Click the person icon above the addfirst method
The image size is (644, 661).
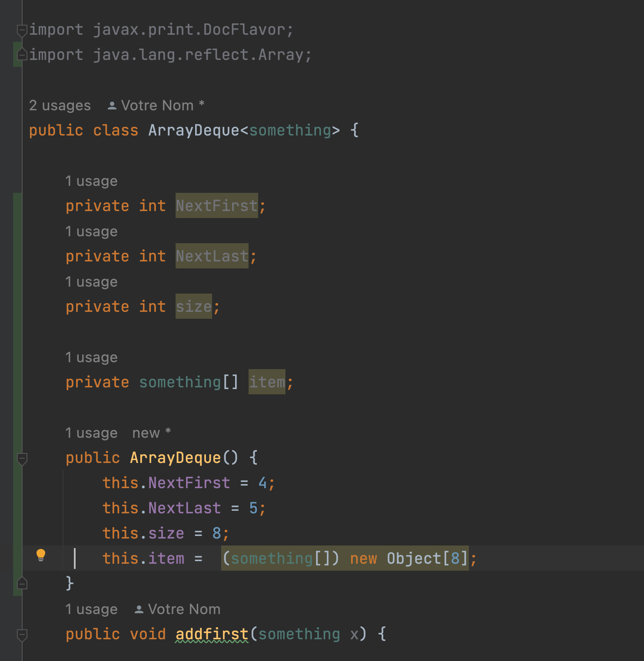click(139, 609)
